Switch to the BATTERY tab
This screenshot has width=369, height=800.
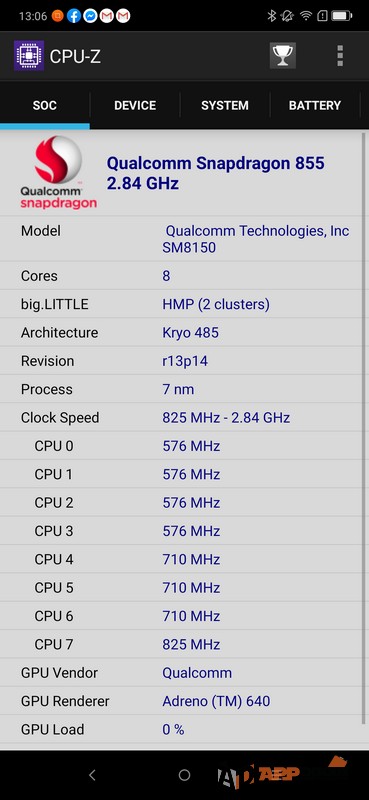pos(315,106)
